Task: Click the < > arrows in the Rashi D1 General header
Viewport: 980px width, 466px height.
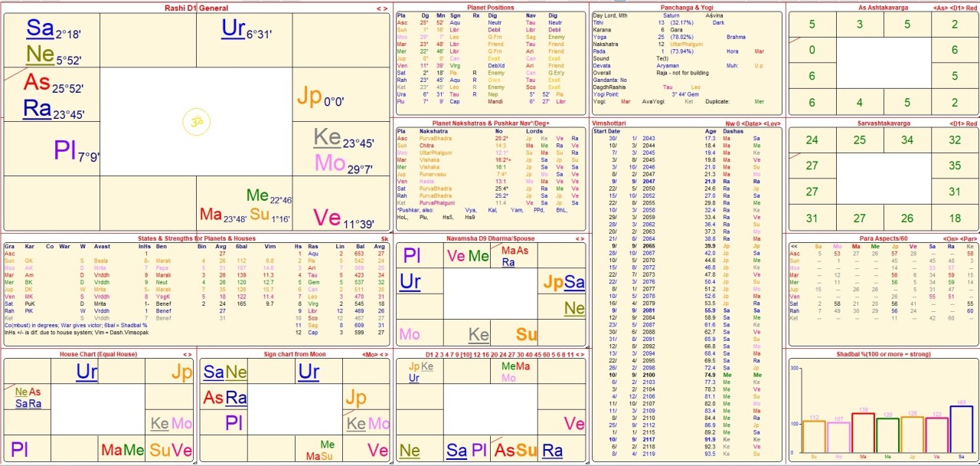Action: point(382,8)
